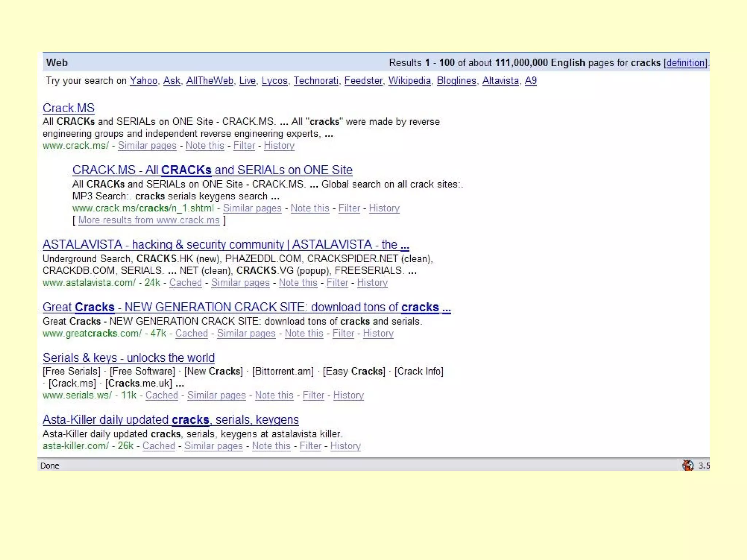This screenshot has height=560, width=747.
Task: Click Similar pages under www.crack.ms/ result
Action: point(147,145)
